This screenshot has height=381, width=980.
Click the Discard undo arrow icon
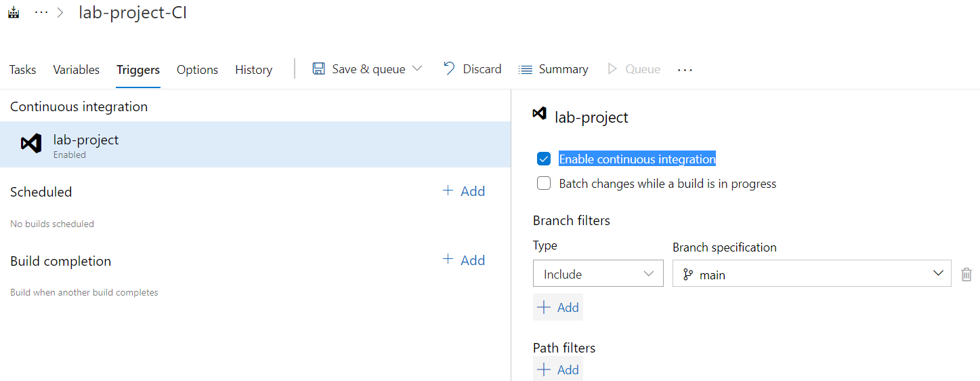(448, 68)
